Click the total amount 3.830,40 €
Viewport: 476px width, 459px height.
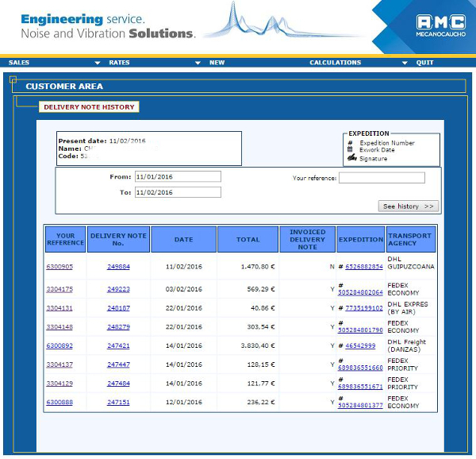[258, 345]
